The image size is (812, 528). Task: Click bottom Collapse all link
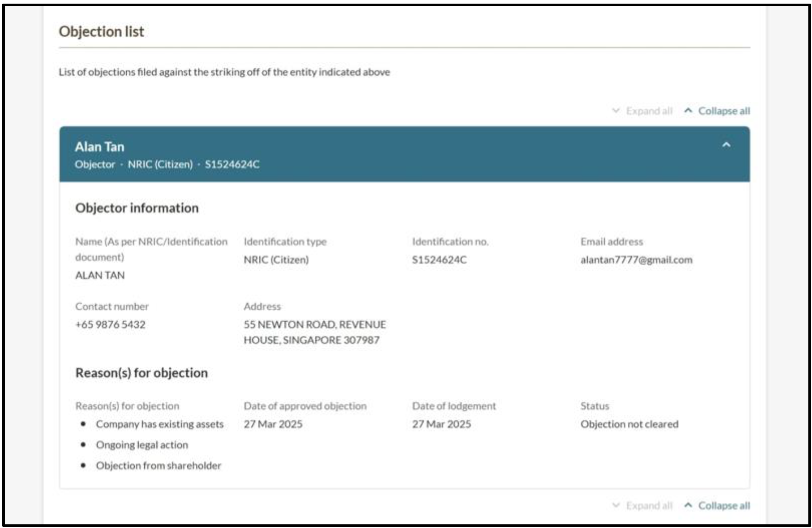coord(723,505)
